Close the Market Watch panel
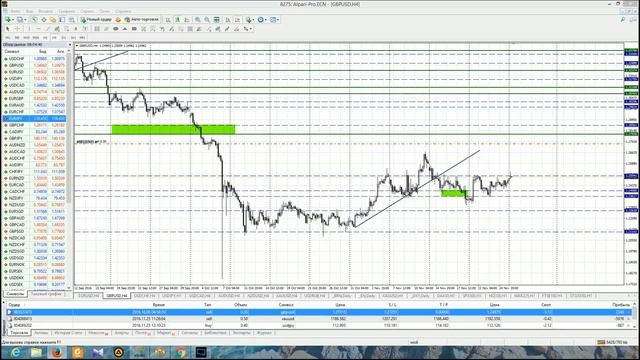 [x=70, y=44]
